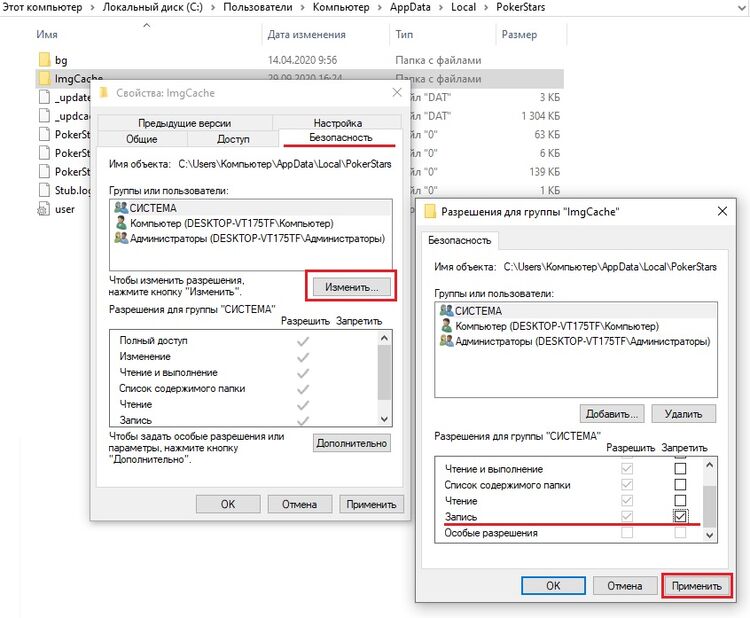Image resolution: width=750 pixels, height=618 pixels.
Task: Select СИСТЕМА group icon in Свойства dialog
Action: tap(122, 208)
